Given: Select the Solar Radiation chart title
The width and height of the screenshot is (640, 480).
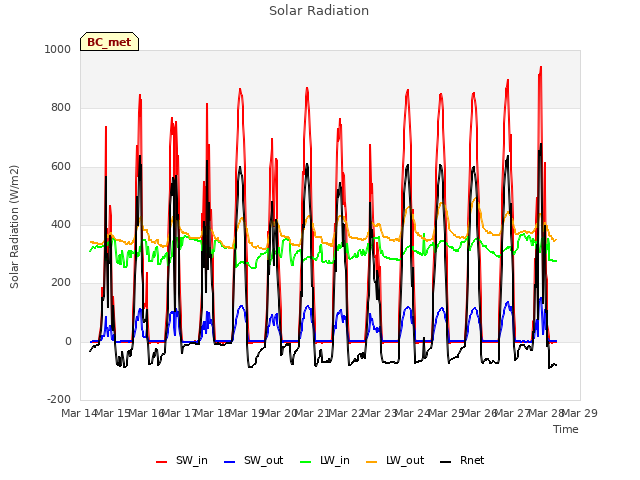Looking at the screenshot, I should pos(319,11).
